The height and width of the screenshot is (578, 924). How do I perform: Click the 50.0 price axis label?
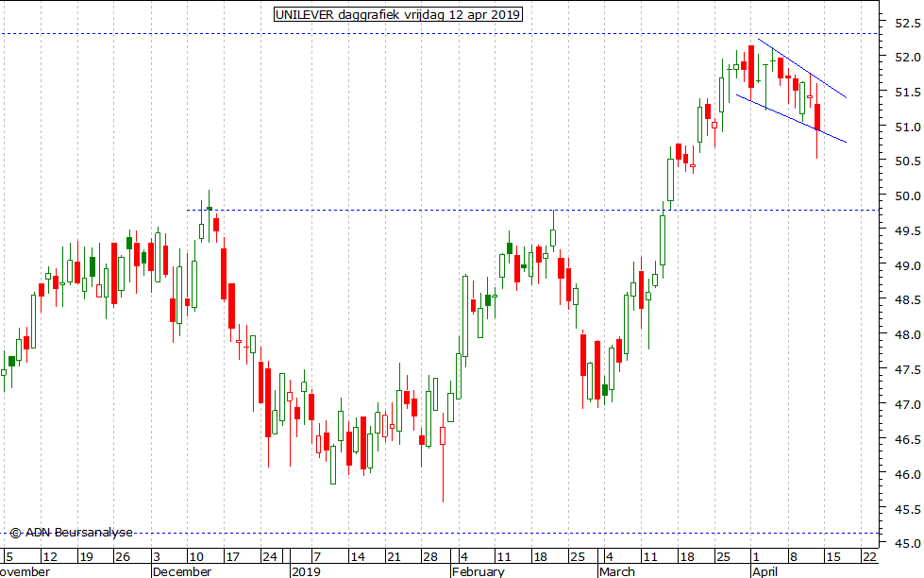pyautogui.click(x=908, y=195)
